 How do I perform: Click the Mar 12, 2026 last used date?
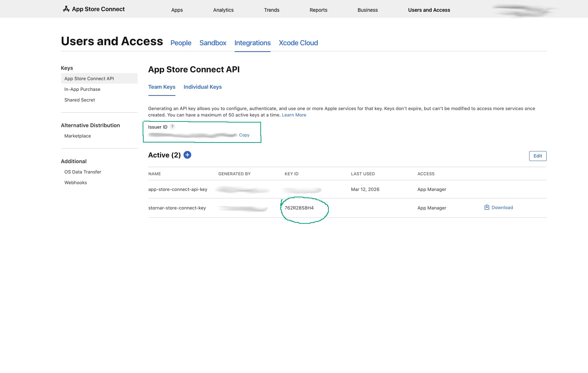pos(365,189)
